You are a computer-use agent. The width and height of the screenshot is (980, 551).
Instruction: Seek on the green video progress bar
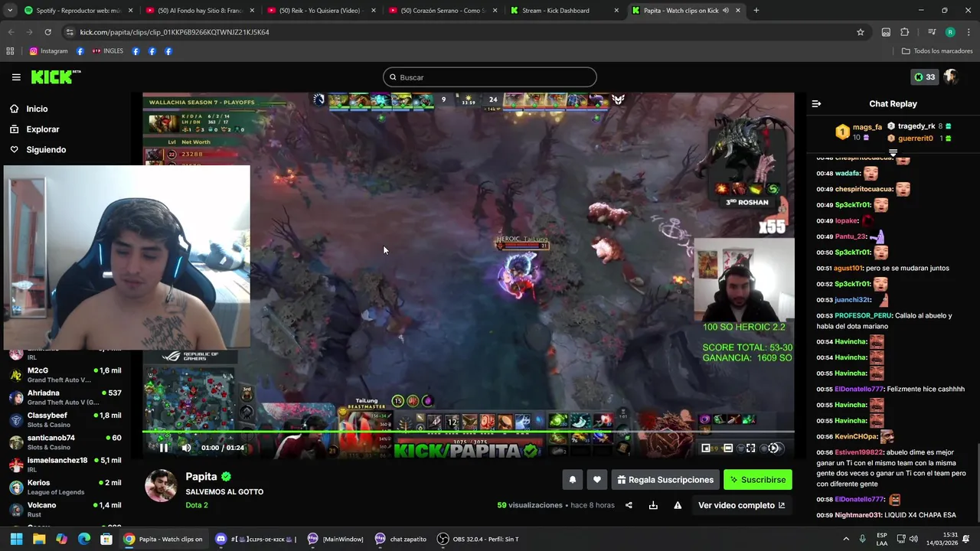point(468,432)
